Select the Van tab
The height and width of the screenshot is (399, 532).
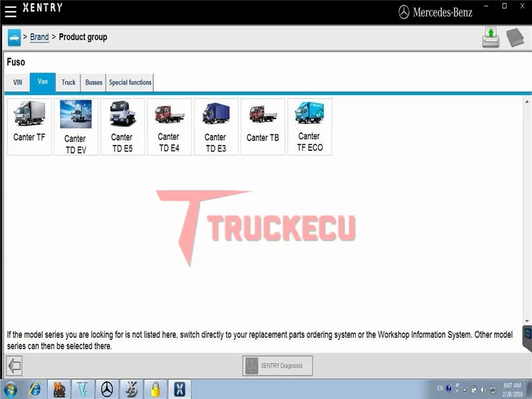coord(43,82)
